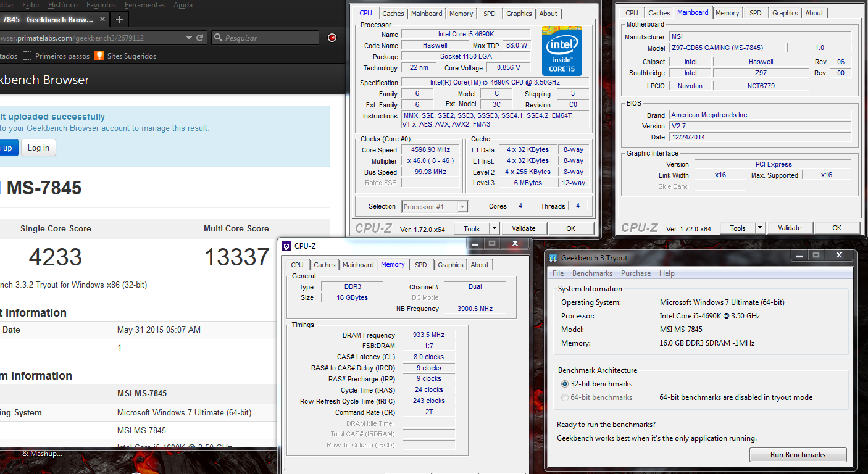Image resolution: width=868 pixels, height=474 pixels.
Task: Switch to the CPU tab in the CPU-Z Memory window
Action: point(298,265)
